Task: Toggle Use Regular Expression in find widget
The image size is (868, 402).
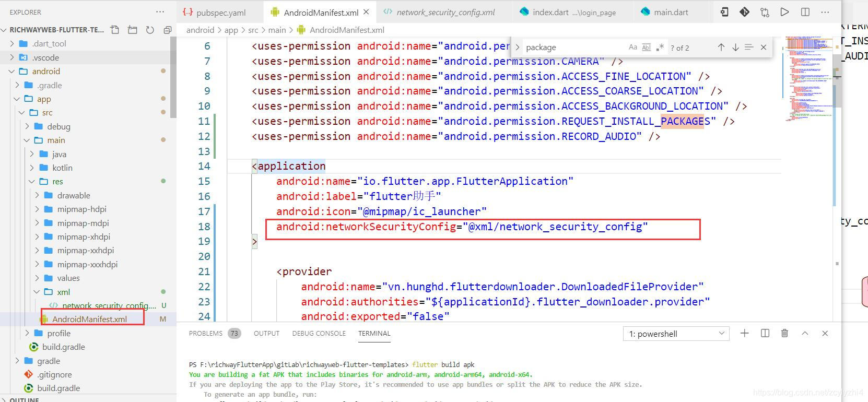Action: tap(660, 47)
